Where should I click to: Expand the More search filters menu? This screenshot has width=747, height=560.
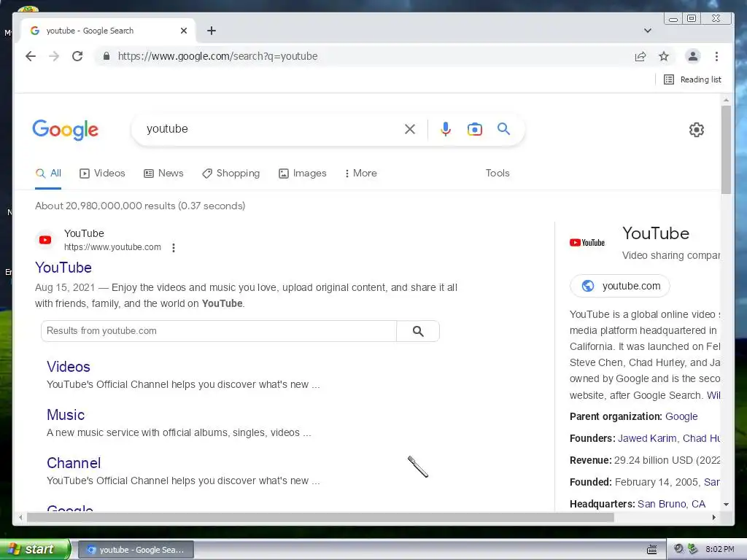(360, 174)
